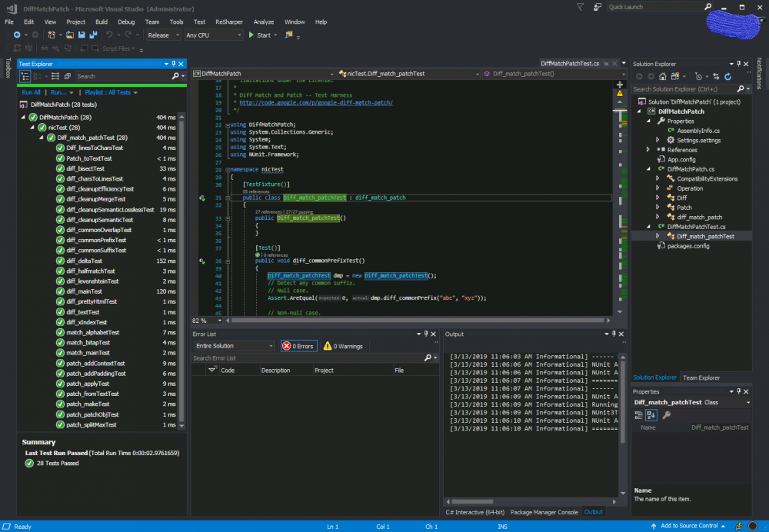The width and height of the screenshot is (769, 532).
Task: Pin the Error List panel
Action: coord(426,334)
